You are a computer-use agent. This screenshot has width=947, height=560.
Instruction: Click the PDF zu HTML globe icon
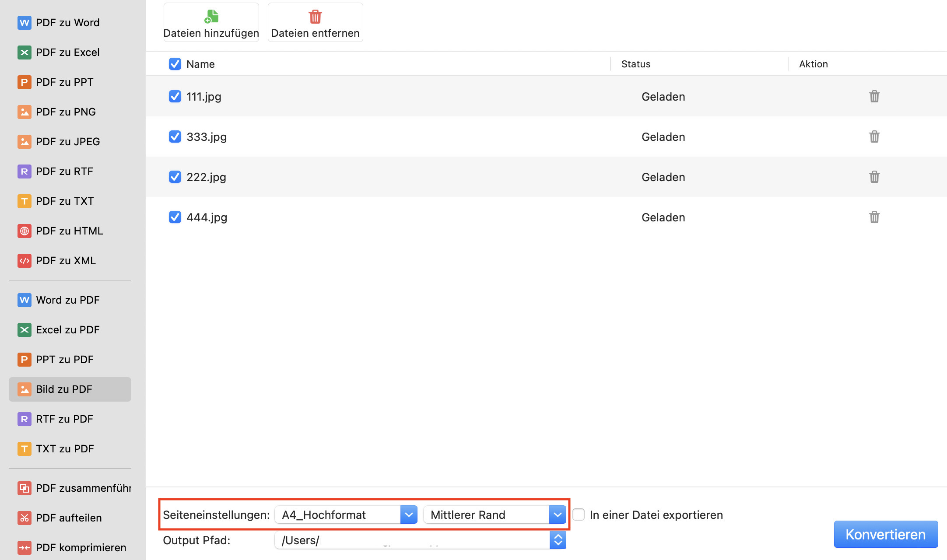pyautogui.click(x=25, y=231)
